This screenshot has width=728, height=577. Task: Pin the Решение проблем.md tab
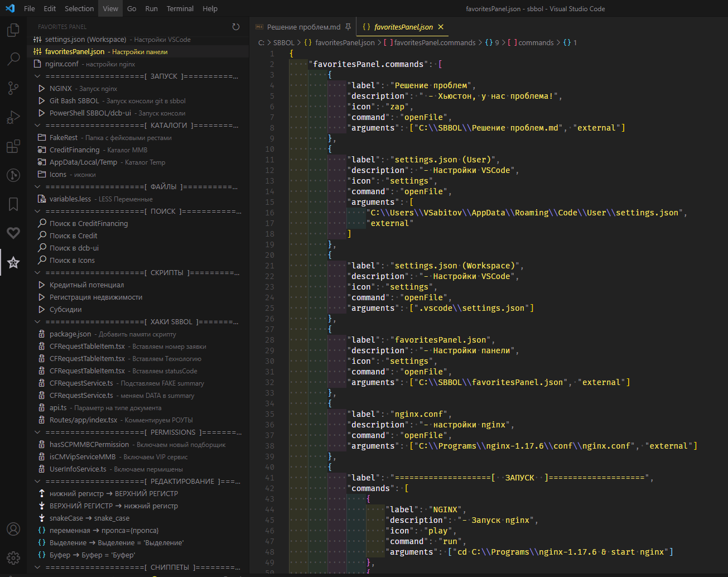coord(348,27)
